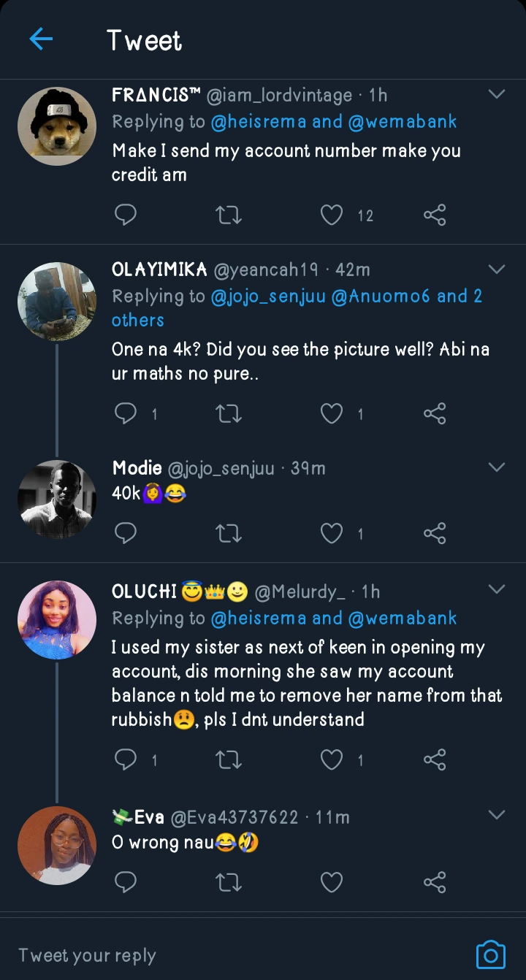
Task: View Modie's profile picture
Action: [57, 499]
